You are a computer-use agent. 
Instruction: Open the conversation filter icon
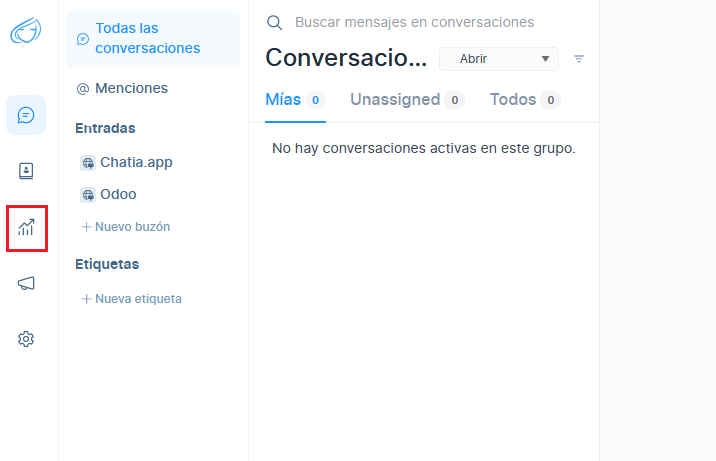(579, 59)
